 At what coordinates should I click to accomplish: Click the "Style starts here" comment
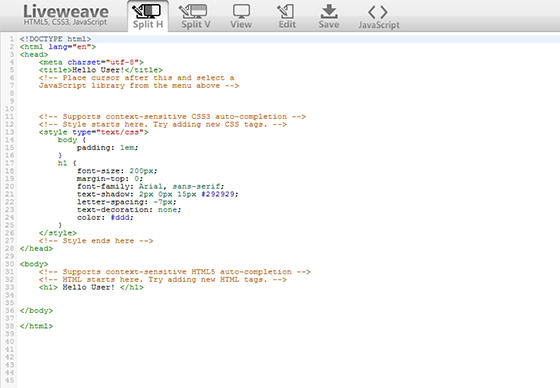163,124
